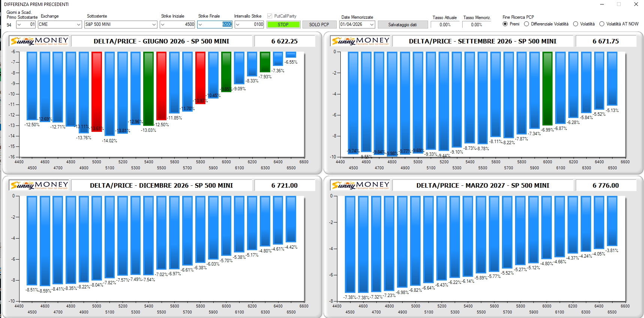
Task: Click the SOLO PCP button
Action: [319, 24]
